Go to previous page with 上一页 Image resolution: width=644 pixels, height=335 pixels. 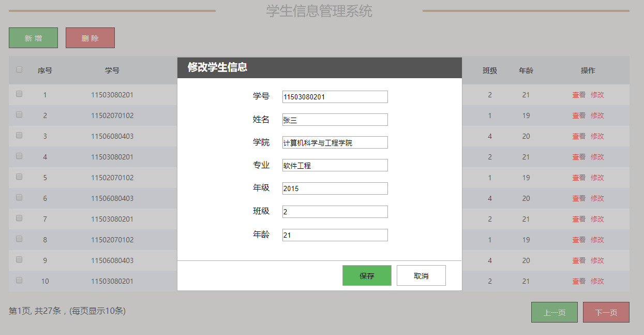(x=554, y=312)
